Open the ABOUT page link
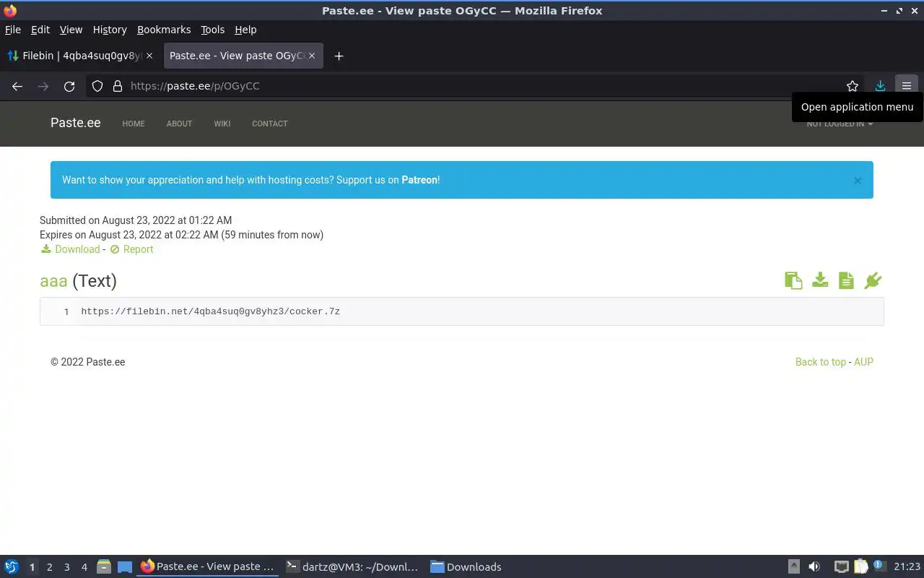Viewport: 924px width, 578px height. (179, 124)
